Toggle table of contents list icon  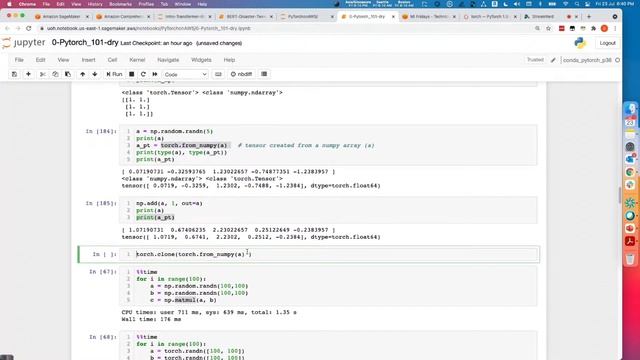point(264,74)
